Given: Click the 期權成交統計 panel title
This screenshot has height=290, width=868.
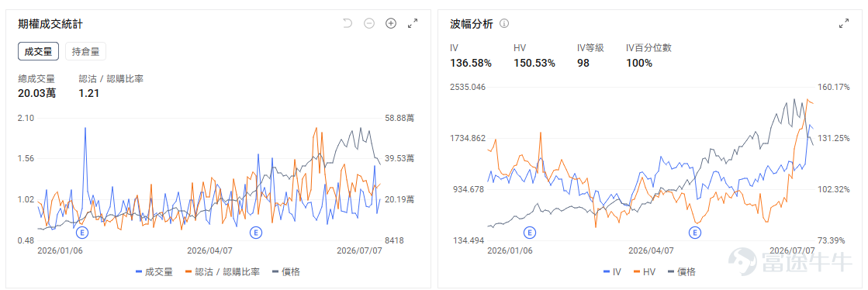Looking at the screenshot, I should tap(51, 24).
